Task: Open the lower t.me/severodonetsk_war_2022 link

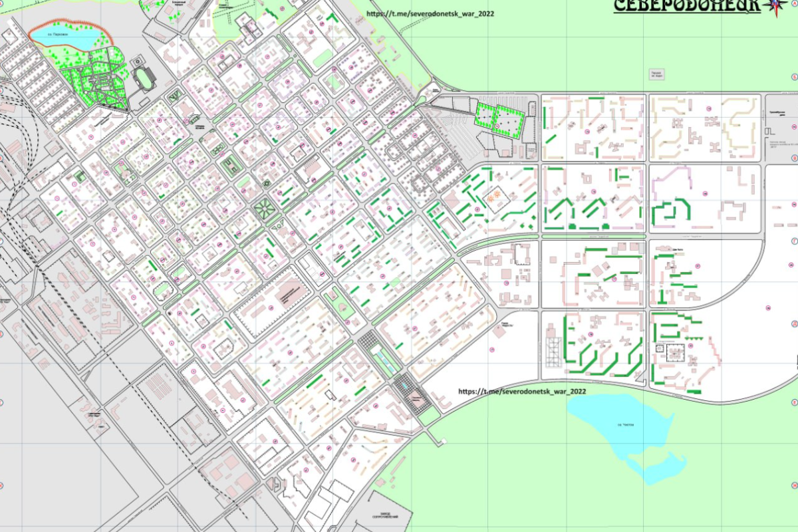Action: [522, 392]
